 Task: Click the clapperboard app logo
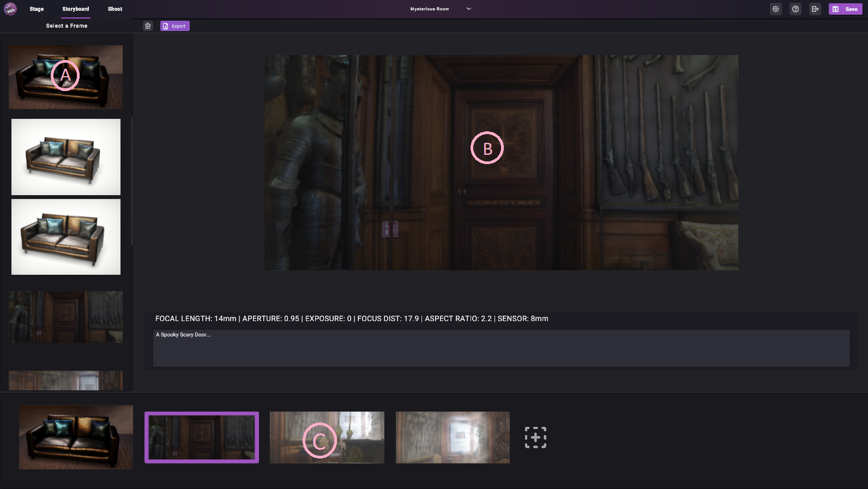[x=10, y=9]
